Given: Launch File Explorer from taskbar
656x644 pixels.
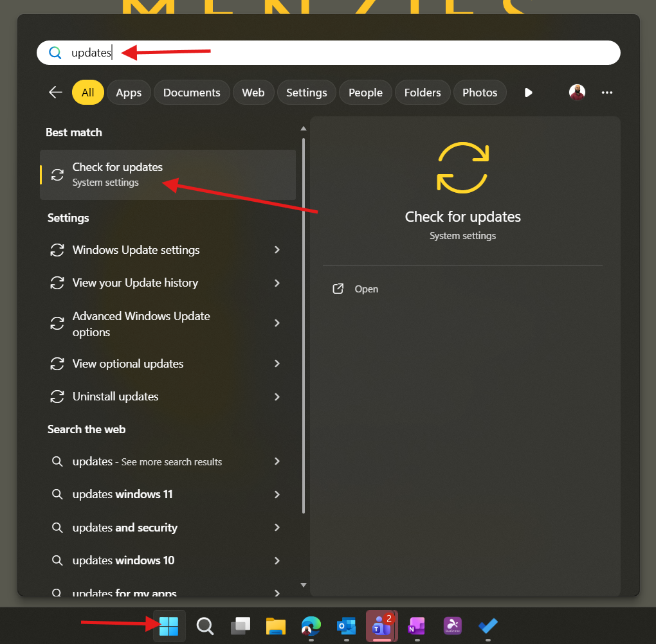Looking at the screenshot, I should pyautogui.click(x=276, y=625).
